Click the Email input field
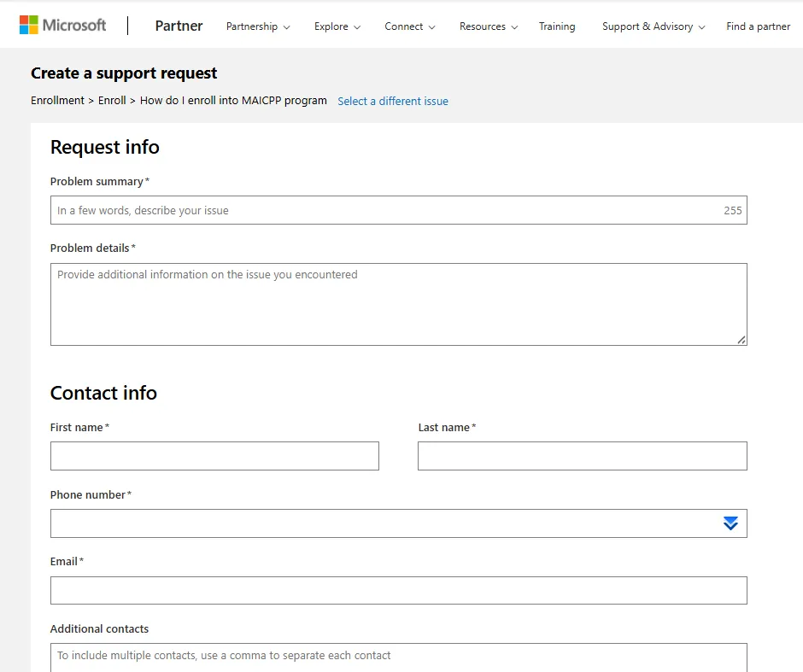This screenshot has width=803, height=672. click(x=398, y=591)
